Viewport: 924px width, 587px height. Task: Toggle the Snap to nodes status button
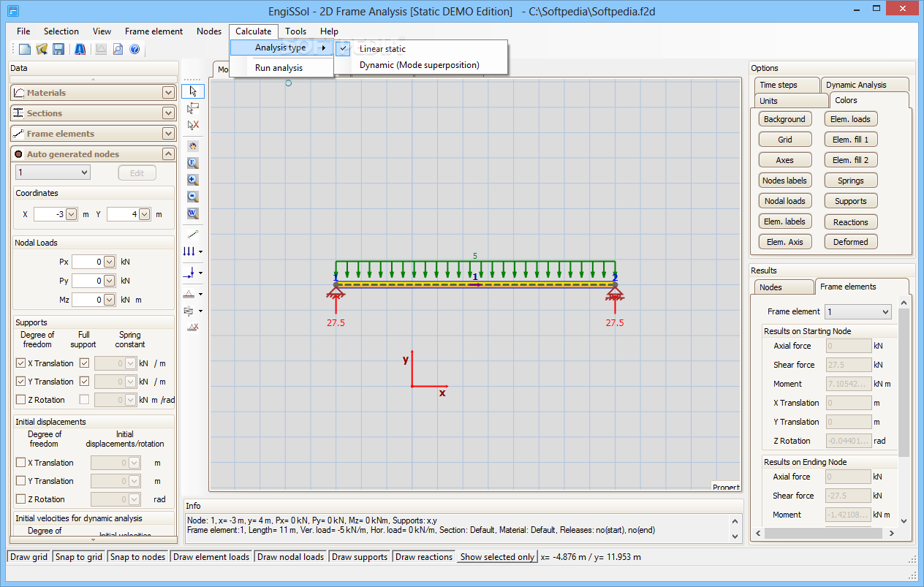tap(138, 557)
